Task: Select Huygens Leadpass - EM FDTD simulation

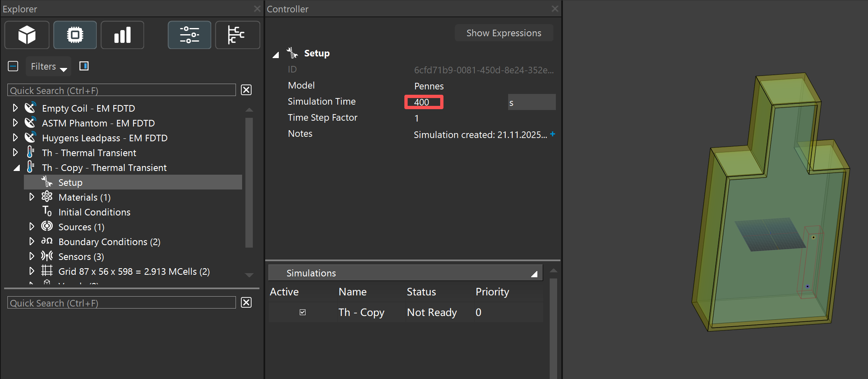Action: pyautogui.click(x=105, y=138)
